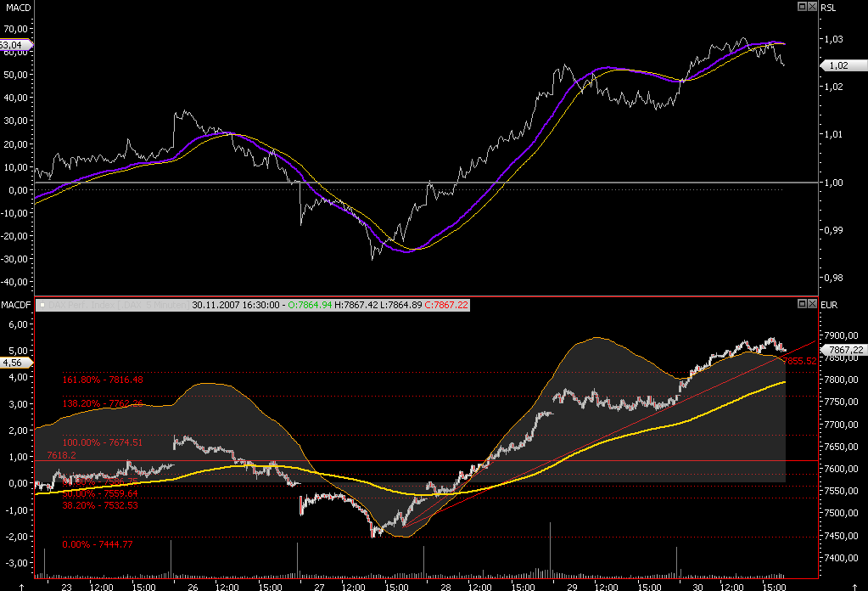Select the 161.80% Fibonacci level label
Image resolution: width=868 pixels, height=591 pixels.
point(102,380)
